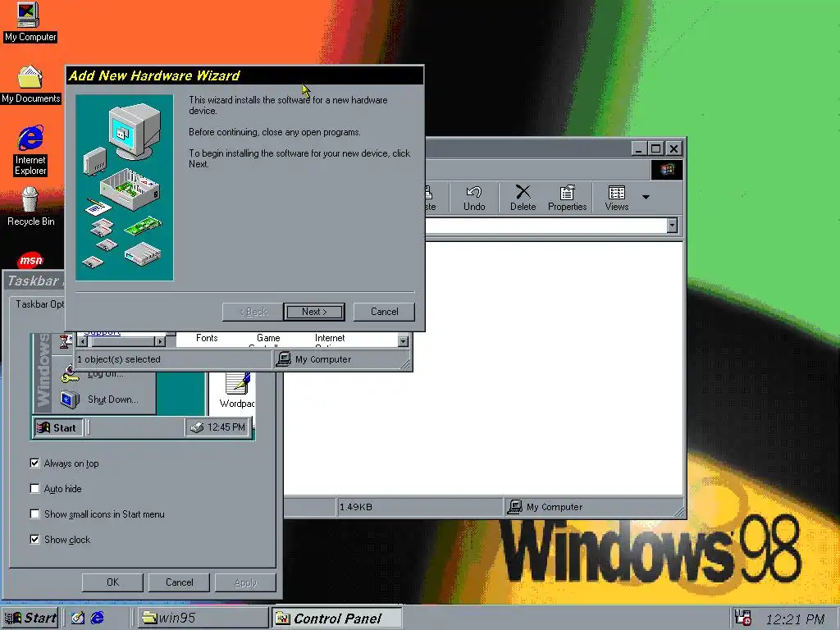Switch to the win95 taskbar button
The height and width of the screenshot is (630, 840).
pyautogui.click(x=203, y=619)
